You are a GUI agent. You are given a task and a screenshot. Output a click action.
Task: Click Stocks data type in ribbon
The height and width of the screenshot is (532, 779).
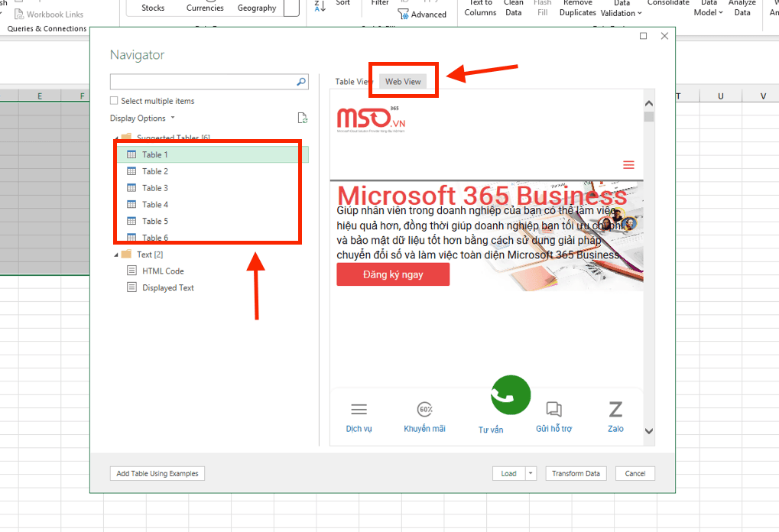(x=153, y=8)
